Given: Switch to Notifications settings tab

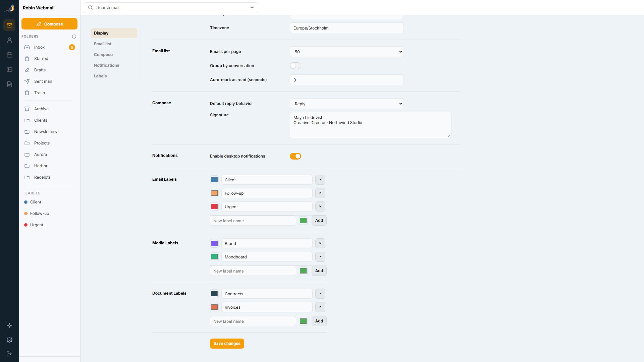Looking at the screenshot, I should (x=114, y=65).
